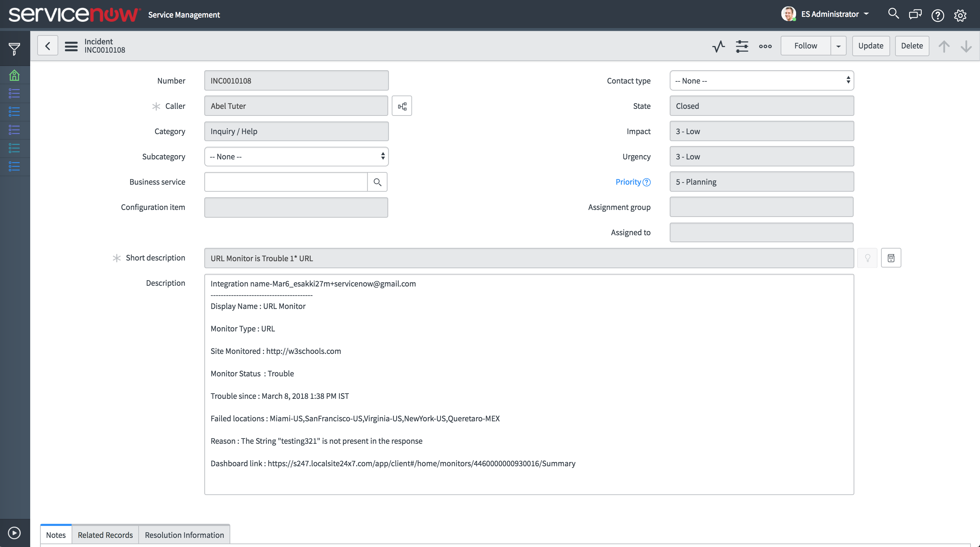The width and height of the screenshot is (980, 547).
Task: Click the help question mark icon
Action: pos(938,15)
